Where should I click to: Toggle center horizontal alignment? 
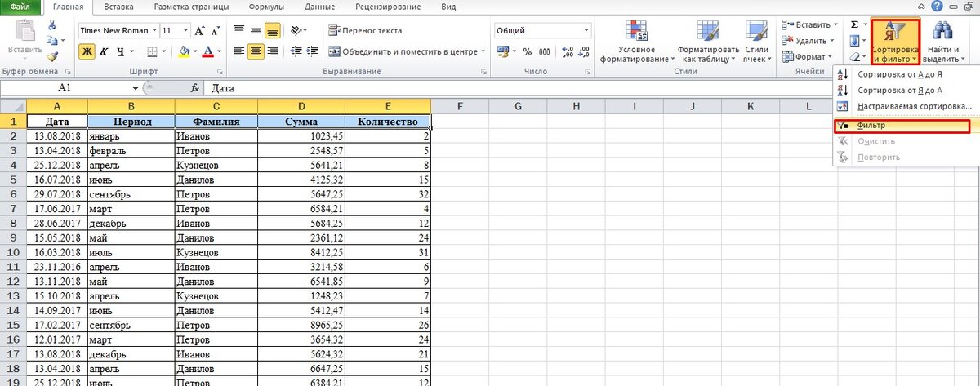point(256,51)
